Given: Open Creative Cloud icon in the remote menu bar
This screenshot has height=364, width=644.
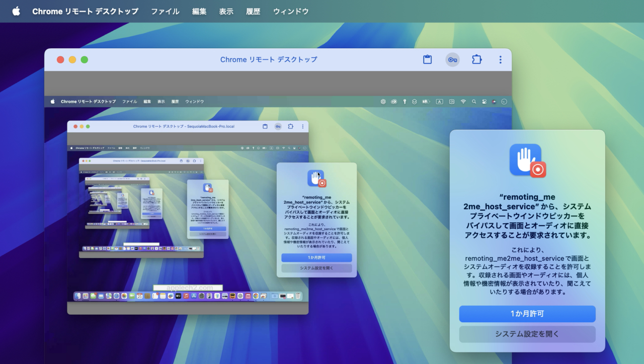Looking at the screenshot, I should [394, 102].
